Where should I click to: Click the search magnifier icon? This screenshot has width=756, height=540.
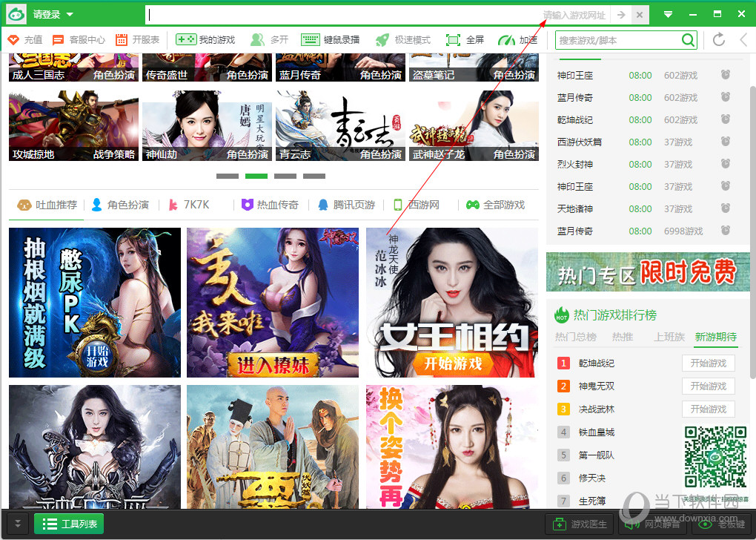(x=687, y=40)
